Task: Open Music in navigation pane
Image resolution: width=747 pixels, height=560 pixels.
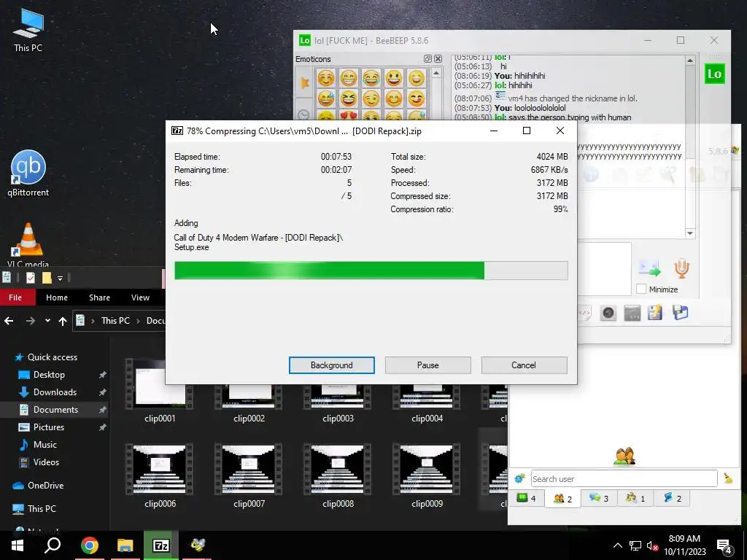Action: 44,445
